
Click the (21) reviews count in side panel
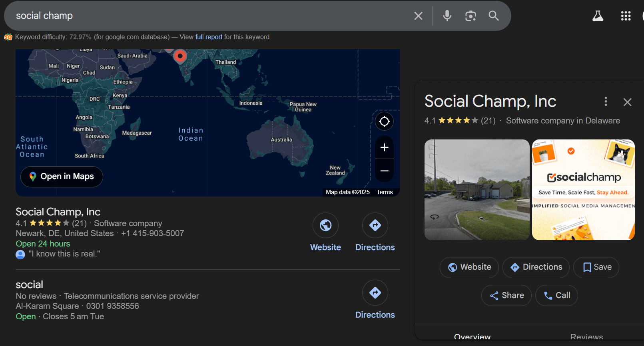click(x=488, y=121)
